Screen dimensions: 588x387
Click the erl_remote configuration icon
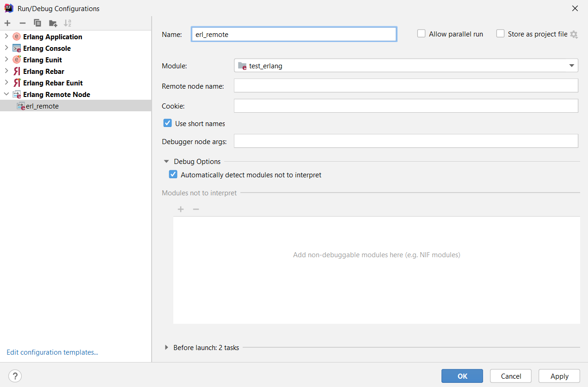click(x=21, y=106)
